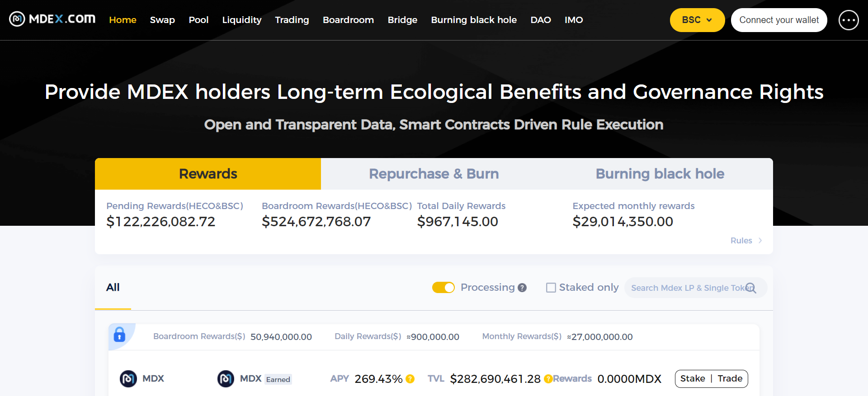
Task: Click Connect your wallet button
Action: click(779, 20)
